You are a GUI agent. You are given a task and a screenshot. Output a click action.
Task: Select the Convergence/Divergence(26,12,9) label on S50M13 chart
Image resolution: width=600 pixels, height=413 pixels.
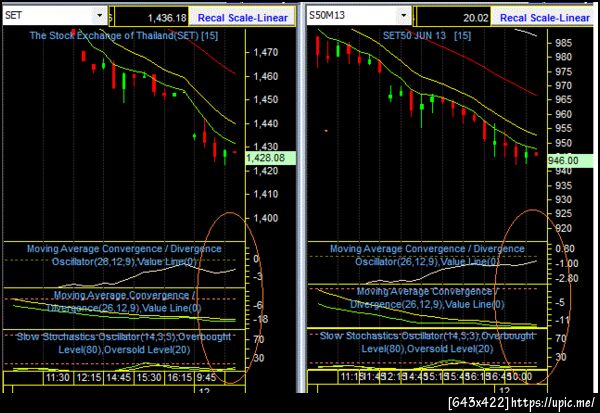point(427,298)
